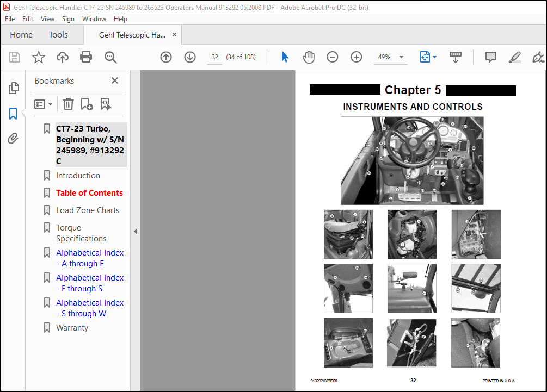Screen dimensions: 547x392
Task: Open the Sign menu
Action: coord(68,19)
